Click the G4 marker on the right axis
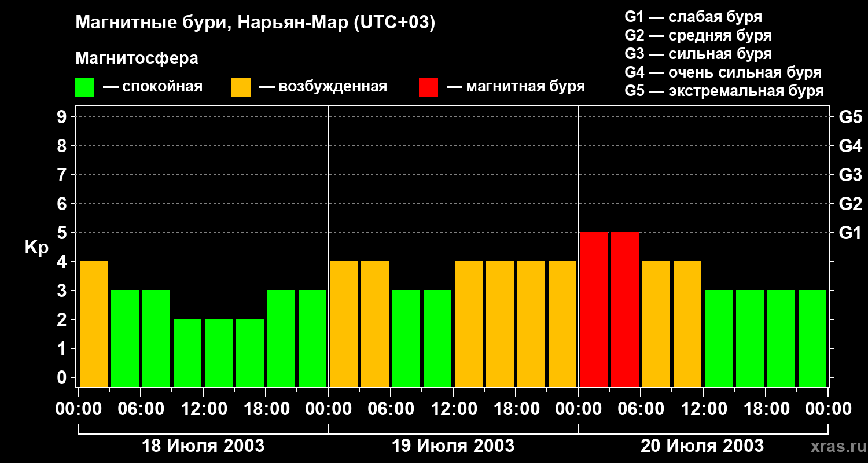 click(x=850, y=146)
